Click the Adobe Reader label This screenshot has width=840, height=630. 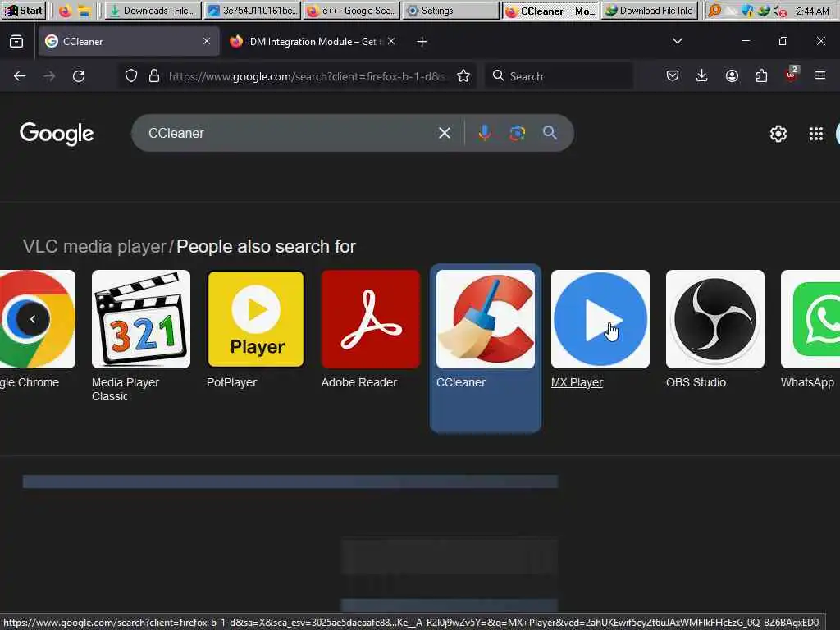pyautogui.click(x=359, y=382)
